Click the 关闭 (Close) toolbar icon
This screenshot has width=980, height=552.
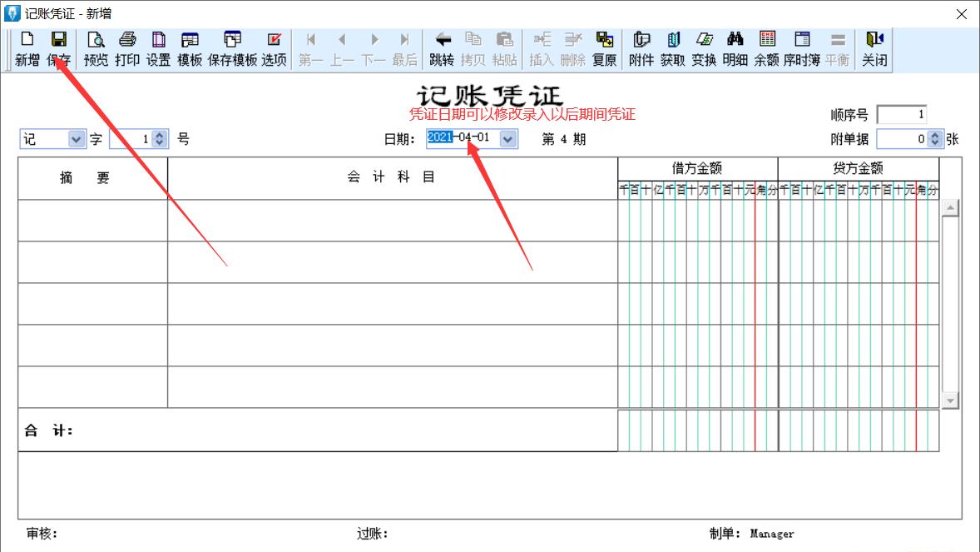point(874,48)
